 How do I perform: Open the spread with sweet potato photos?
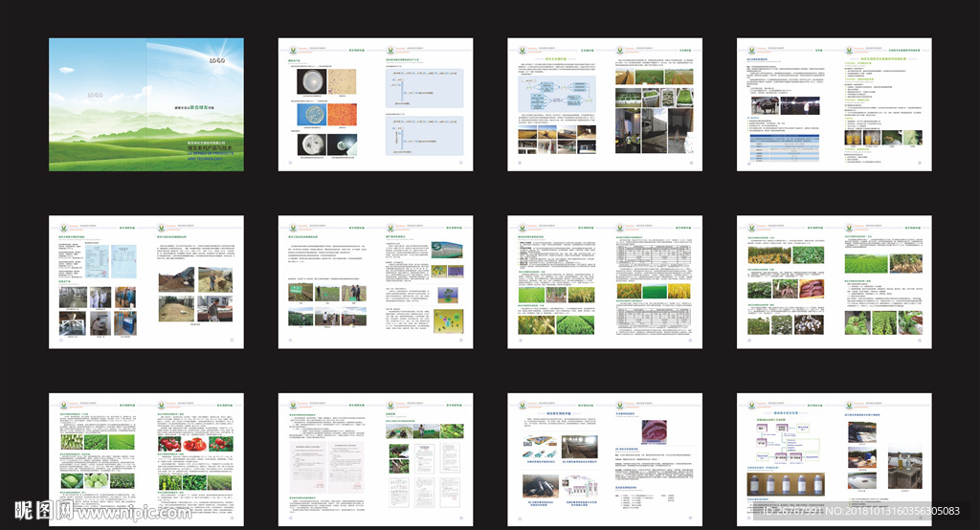pos(835,282)
